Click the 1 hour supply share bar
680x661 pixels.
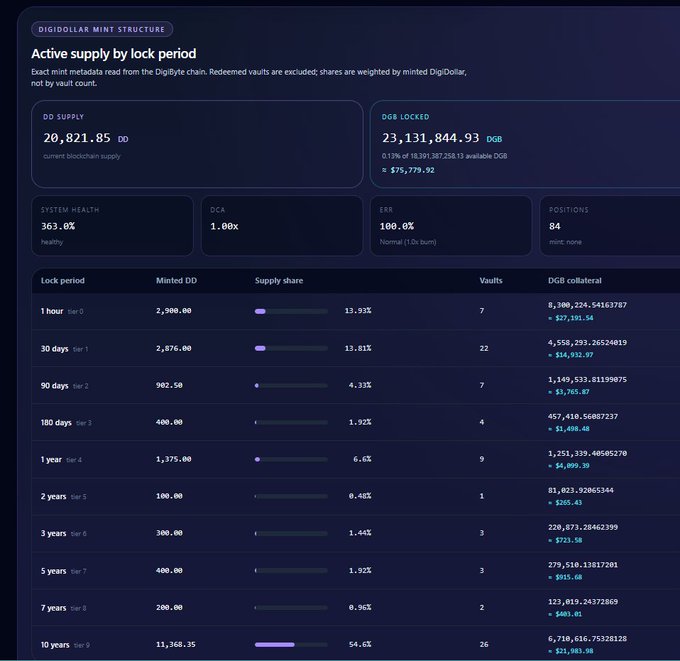pos(291,311)
